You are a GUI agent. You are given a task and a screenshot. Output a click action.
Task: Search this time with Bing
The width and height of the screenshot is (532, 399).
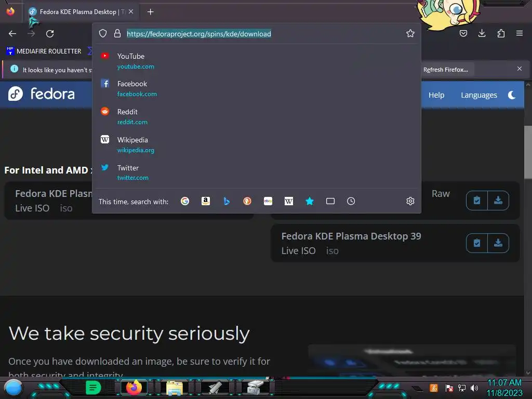pyautogui.click(x=227, y=201)
